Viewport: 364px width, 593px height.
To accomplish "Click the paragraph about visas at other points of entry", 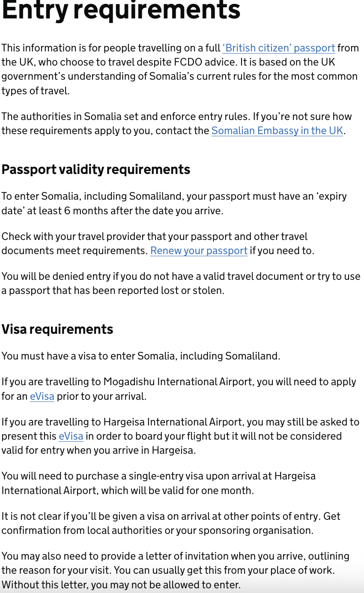I will pos(171,523).
